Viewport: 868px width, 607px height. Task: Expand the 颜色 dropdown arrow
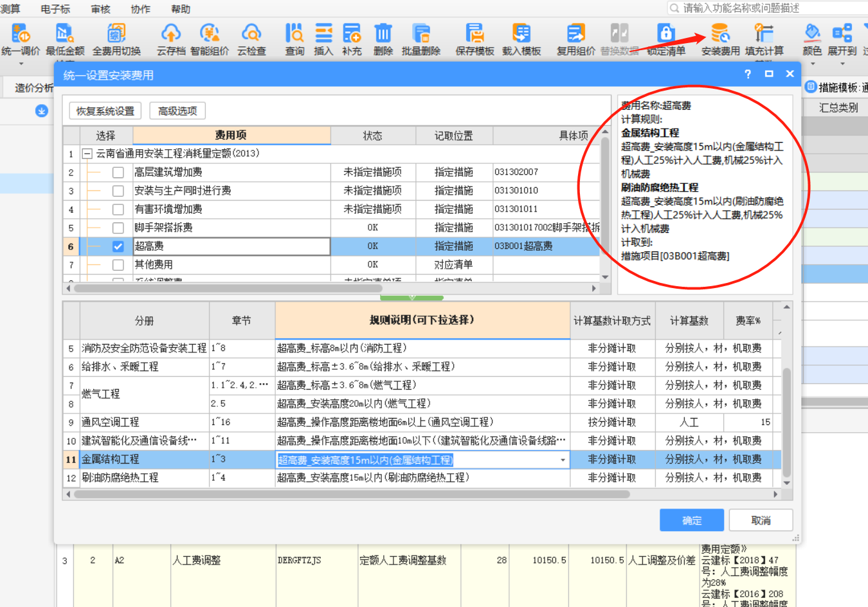[812, 64]
